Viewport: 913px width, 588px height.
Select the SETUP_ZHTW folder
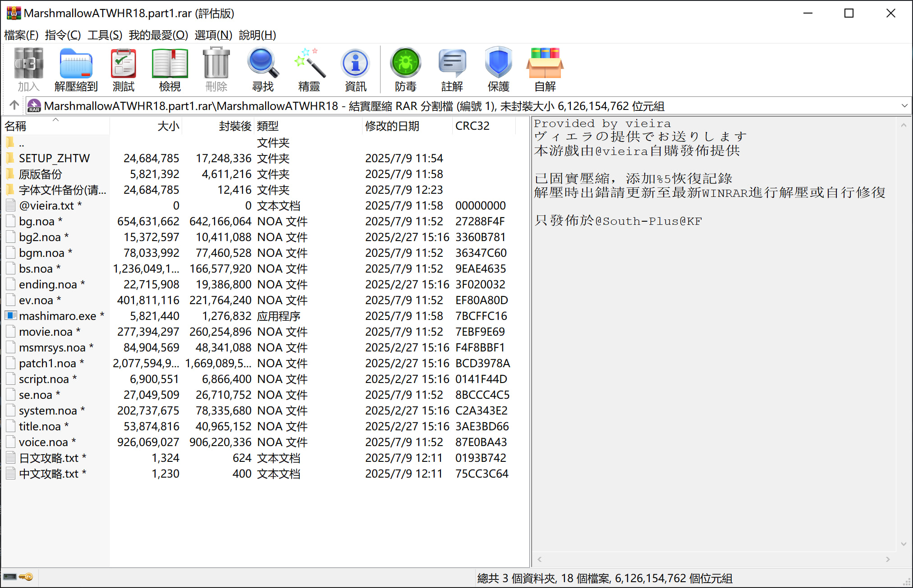click(54, 158)
